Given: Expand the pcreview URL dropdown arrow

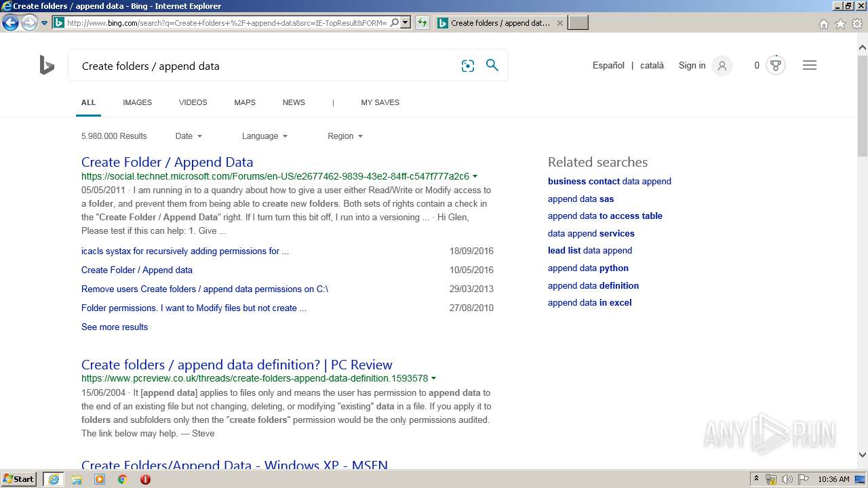Looking at the screenshot, I should pyautogui.click(x=433, y=379).
